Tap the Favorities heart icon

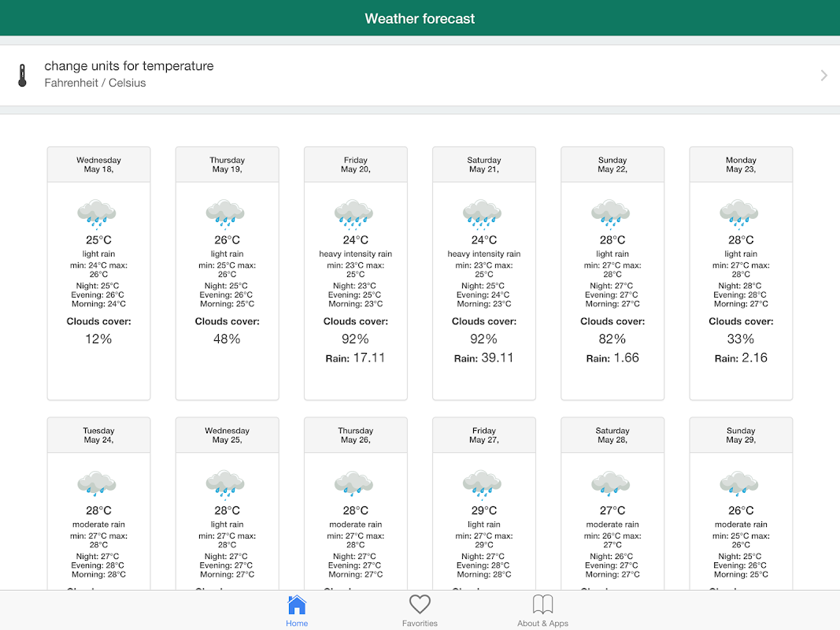point(420,604)
